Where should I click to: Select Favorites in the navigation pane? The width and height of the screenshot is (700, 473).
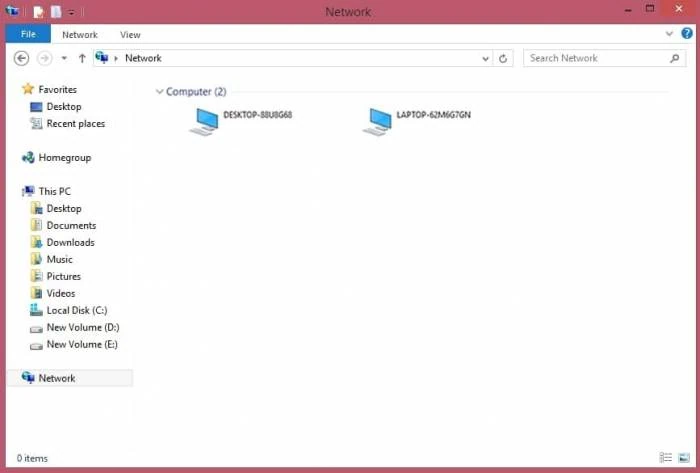(x=58, y=89)
